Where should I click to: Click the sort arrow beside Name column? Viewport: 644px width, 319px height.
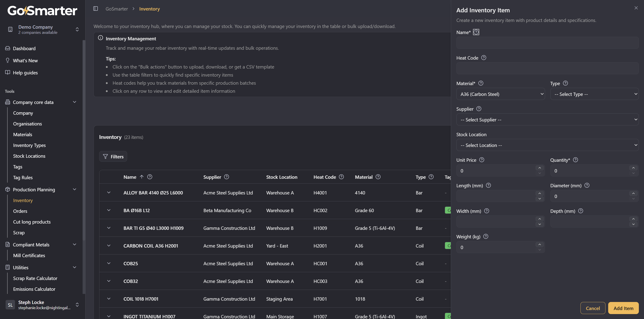(142, 177)
